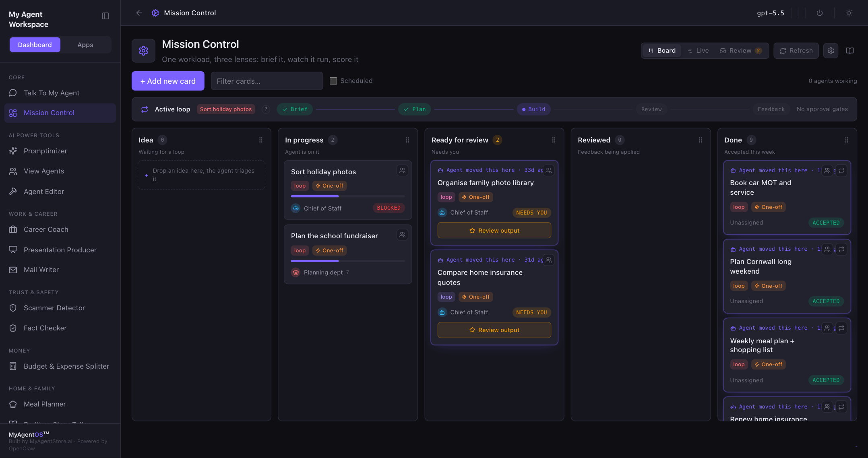868x458 pixels.
Task: Switch to the Board view tab
Action: 662,51
